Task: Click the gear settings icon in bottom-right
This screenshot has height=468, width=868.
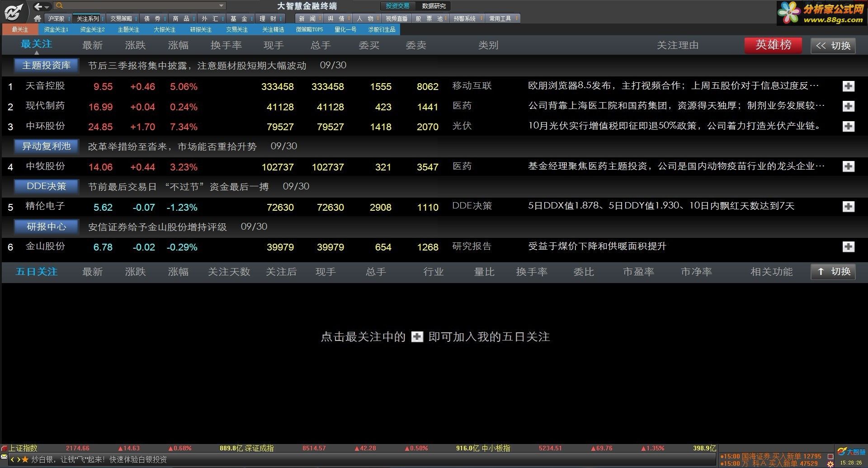Action: point(830,464)
